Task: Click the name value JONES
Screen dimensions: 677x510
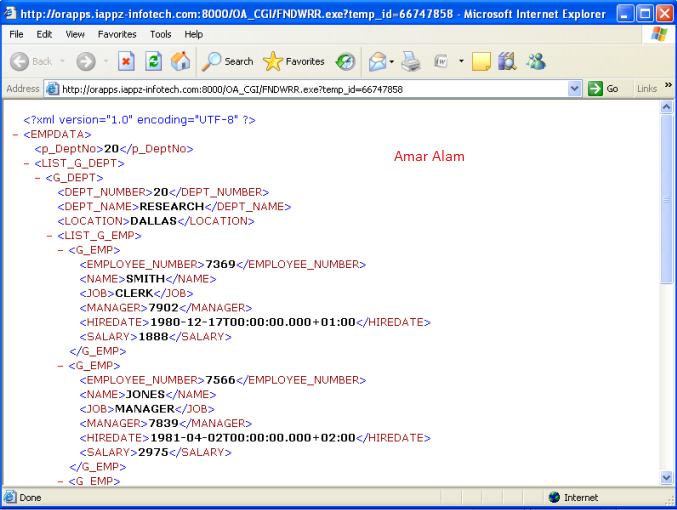Action: [x=146, y=394]
